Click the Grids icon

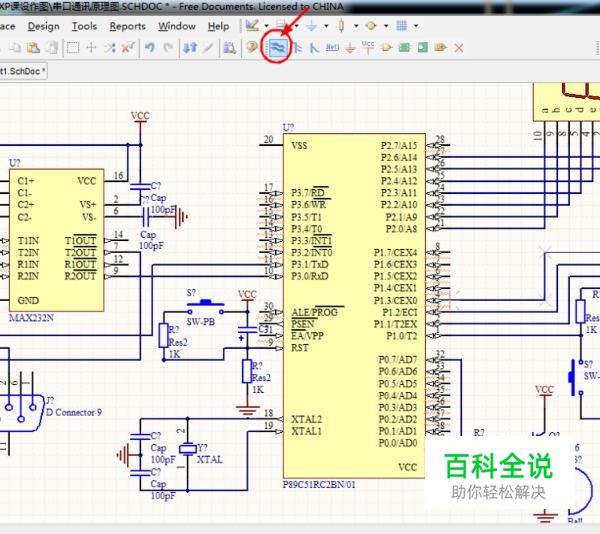click(401, 26)
